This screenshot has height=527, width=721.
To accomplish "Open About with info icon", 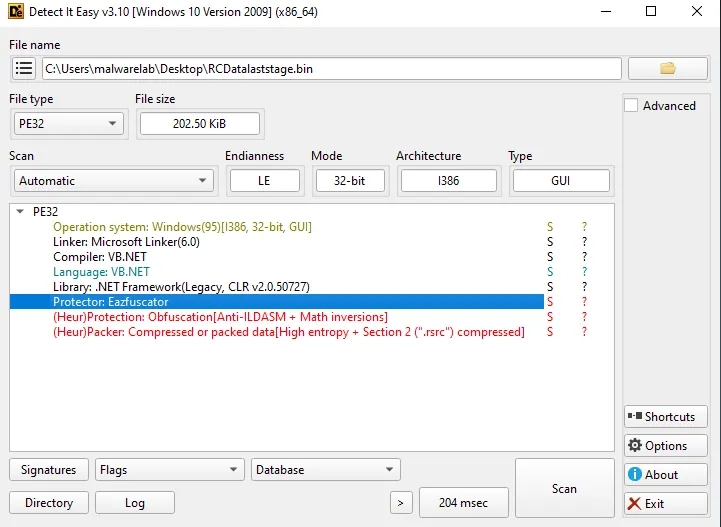I will (x=665, y=475).
